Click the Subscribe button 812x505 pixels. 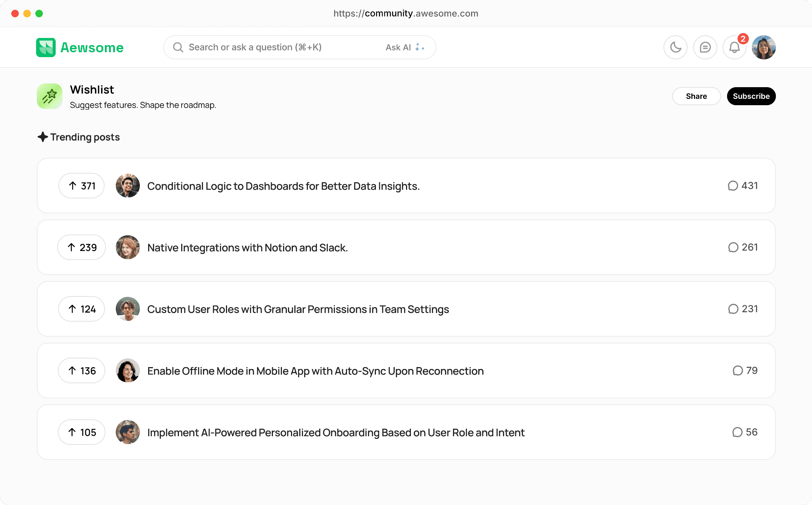coord(751,96)
